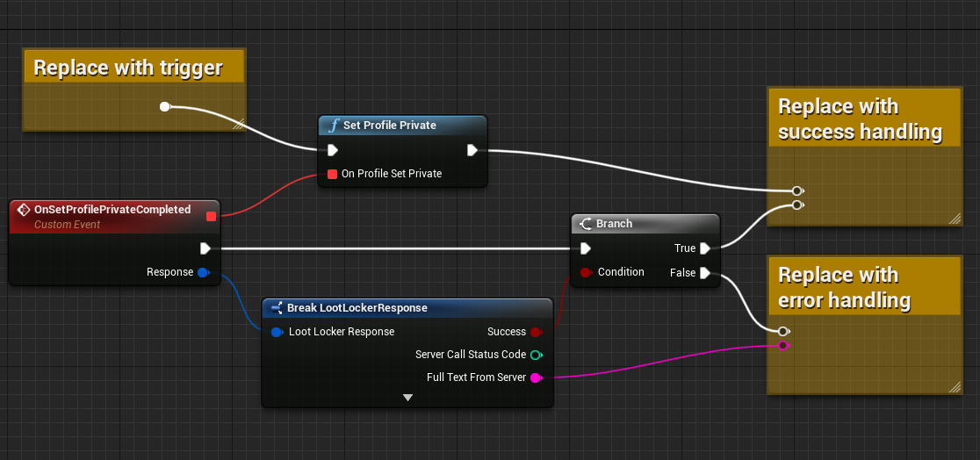
Task: Click the blue Response output pin
Action: (x=203, y=272)
